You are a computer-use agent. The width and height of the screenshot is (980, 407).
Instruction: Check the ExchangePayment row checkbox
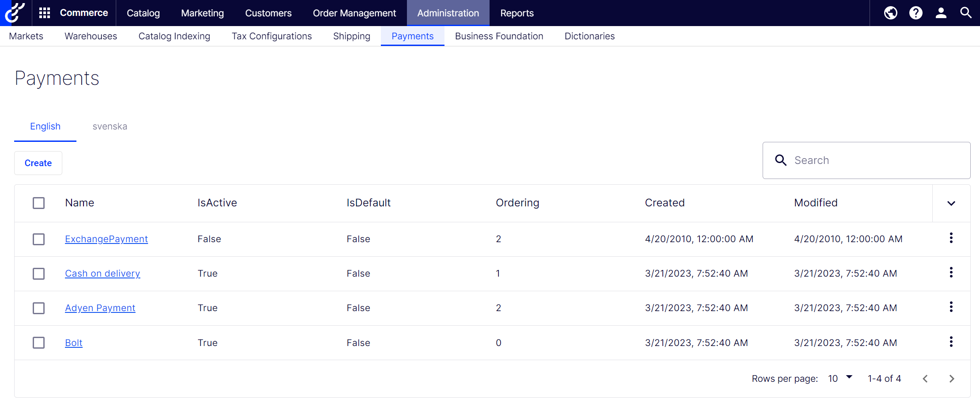39,239
